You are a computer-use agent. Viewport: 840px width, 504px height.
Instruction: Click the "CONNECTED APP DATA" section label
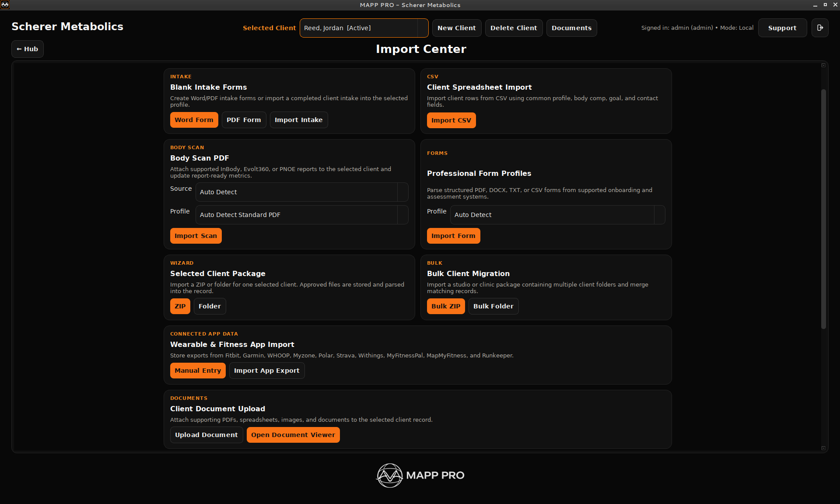tap(204, 334)
